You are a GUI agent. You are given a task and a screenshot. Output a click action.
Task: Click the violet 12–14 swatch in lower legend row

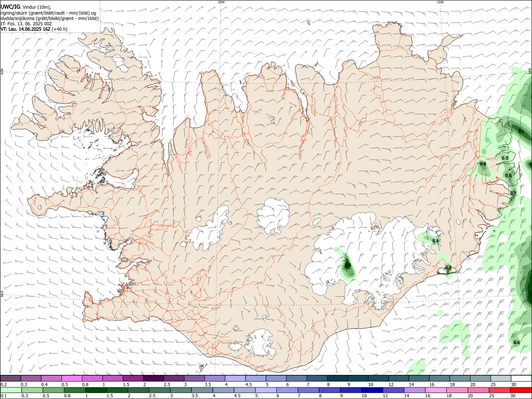(x=394, y=390)
